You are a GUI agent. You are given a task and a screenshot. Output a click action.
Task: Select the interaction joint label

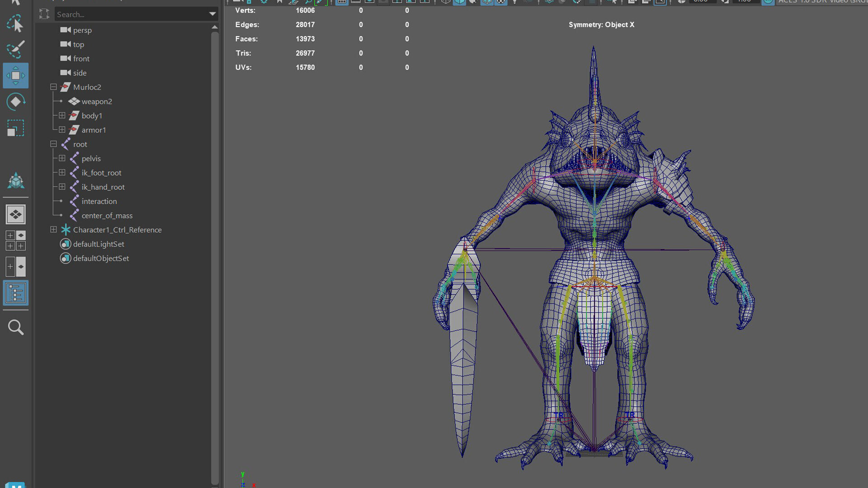(99, 201)
